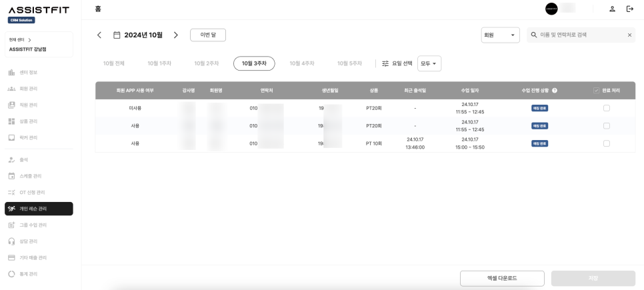Open 센터 정보 from the sidebar
Viewport: 644px width, 290px height.
(27, 72)
